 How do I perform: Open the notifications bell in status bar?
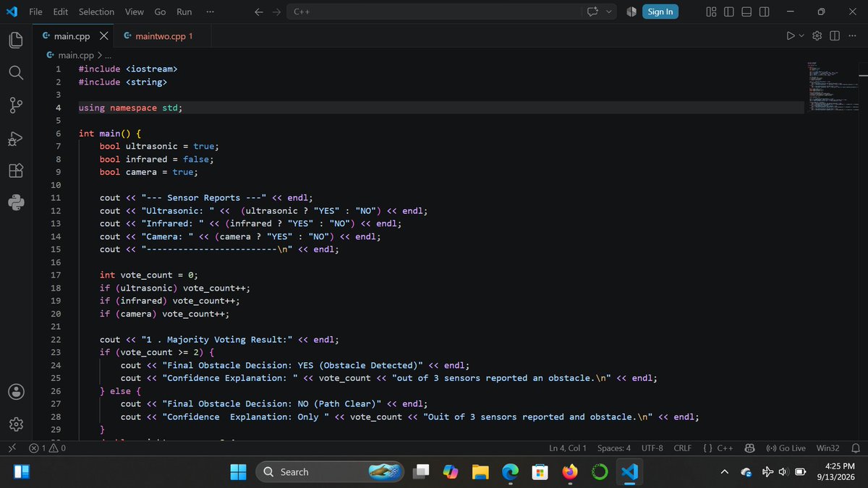pos(856,448)
